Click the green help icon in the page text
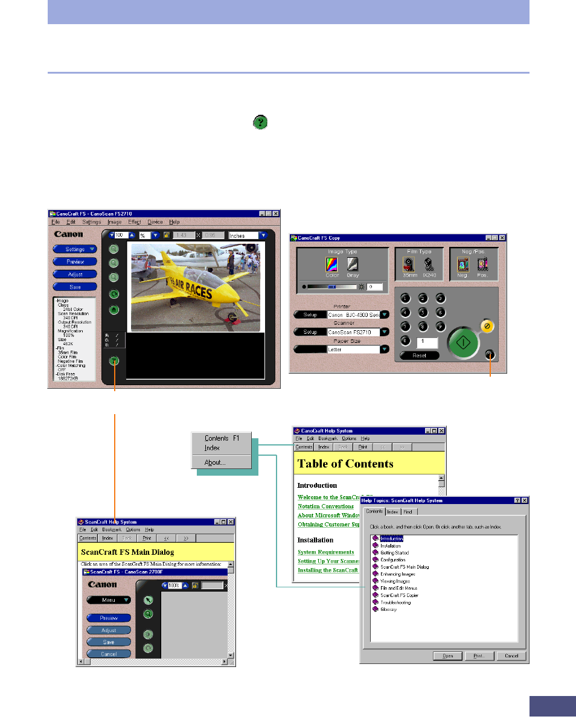Screen dimensions: 576x728 tap(260, 123)
